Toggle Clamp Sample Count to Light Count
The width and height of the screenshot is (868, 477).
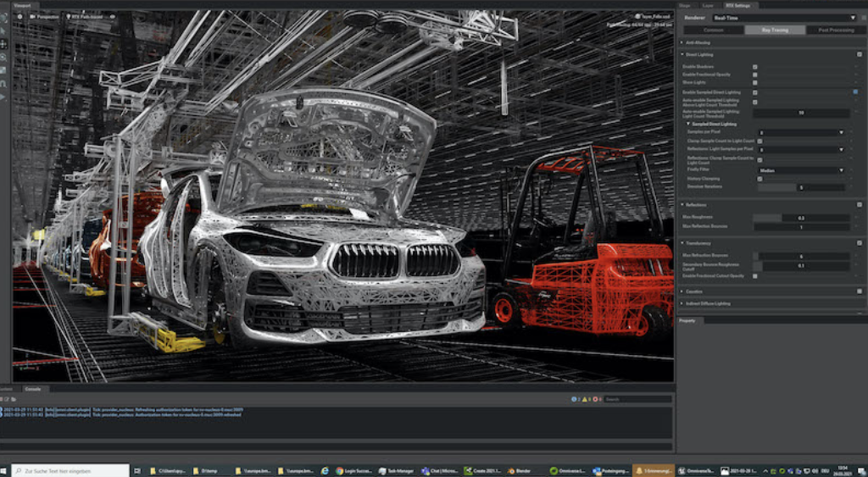pos(760,141)
